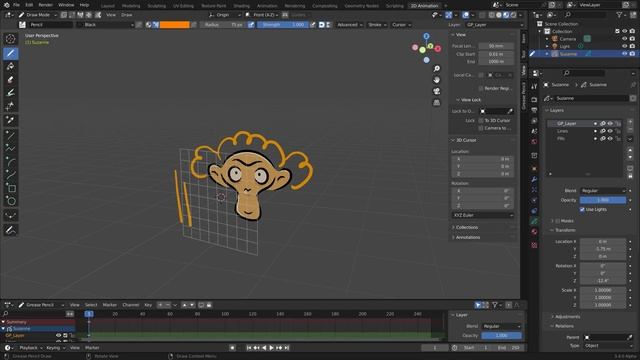Viewport: 640px width, 360px height.
Task: Enable Lock To 3D Cursor checkbox
Action: [481, 120]
